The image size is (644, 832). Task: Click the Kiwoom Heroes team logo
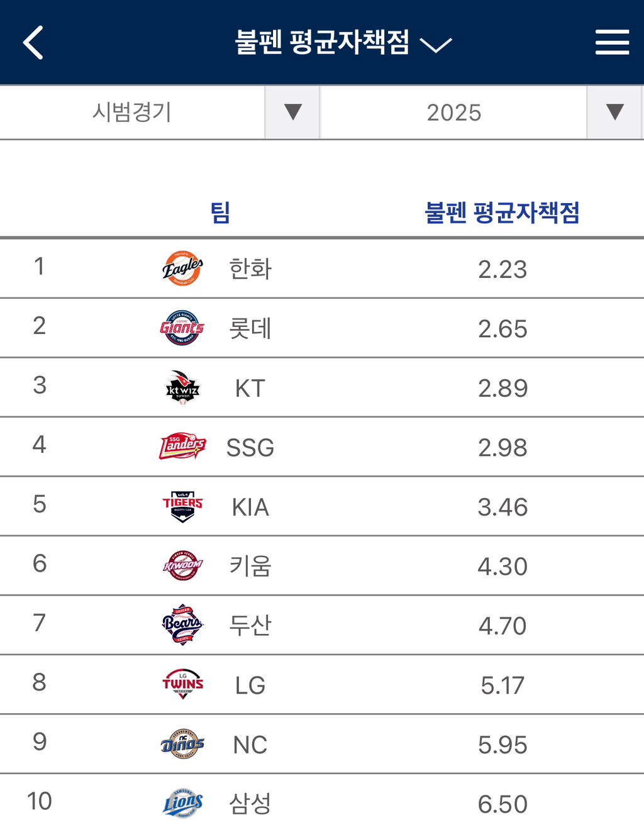click(182, 565)
